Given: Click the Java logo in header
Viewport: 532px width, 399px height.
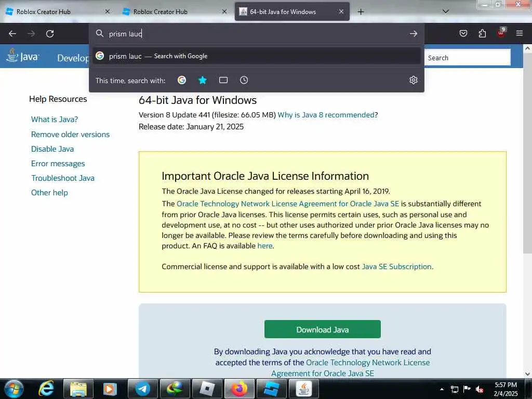Looking at the screenshot, I should click(23, 56).
